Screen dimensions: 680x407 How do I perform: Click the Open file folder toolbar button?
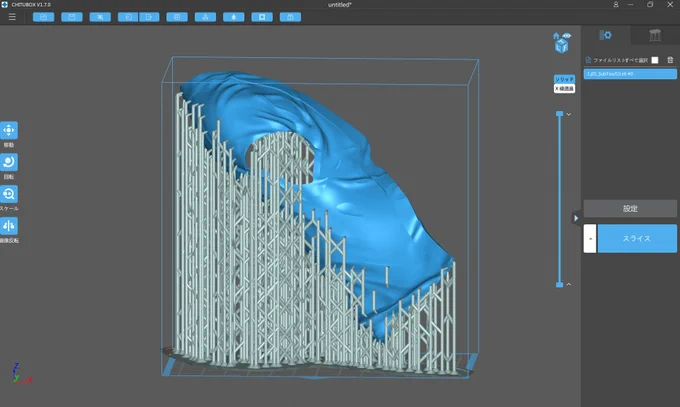click(x=43, y=17)
